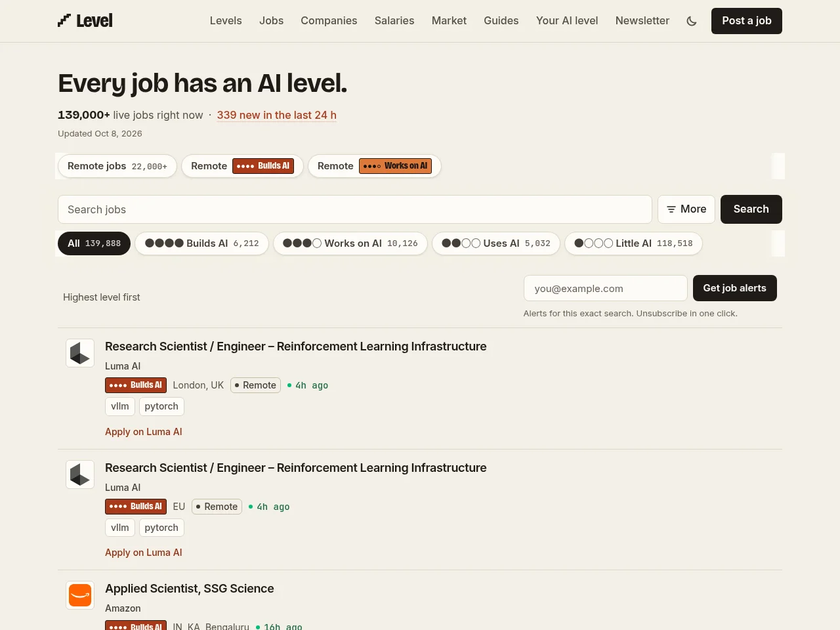Screen dimensions: 840x630
Task: Open the EU Research Scientist job title
Action: pyautogui.click(x=296, y=468)
